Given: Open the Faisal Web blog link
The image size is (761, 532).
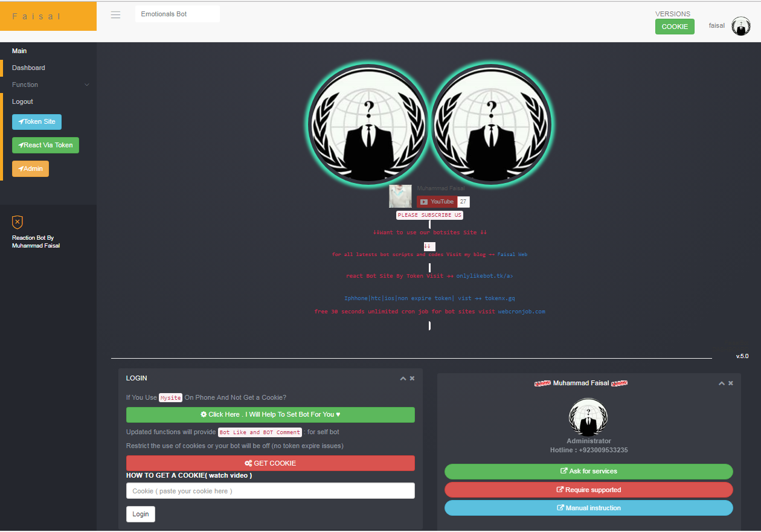Looking at the screenshot, I should (x=512, y=254).
